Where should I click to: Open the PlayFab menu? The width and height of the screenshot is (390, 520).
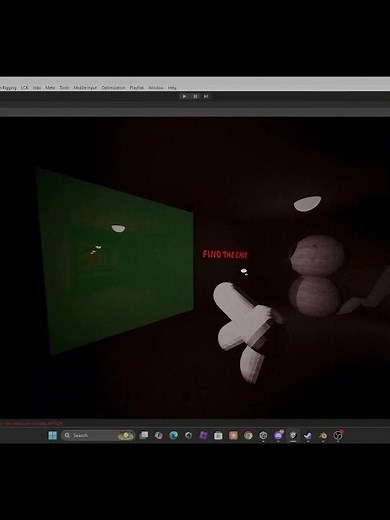point(137,88)
